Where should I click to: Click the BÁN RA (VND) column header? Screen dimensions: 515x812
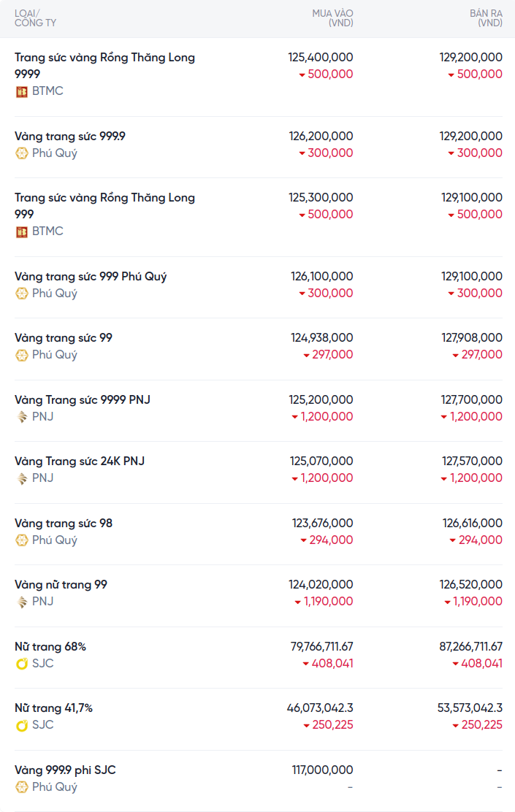pyautogui.click(x=486, y=18)
